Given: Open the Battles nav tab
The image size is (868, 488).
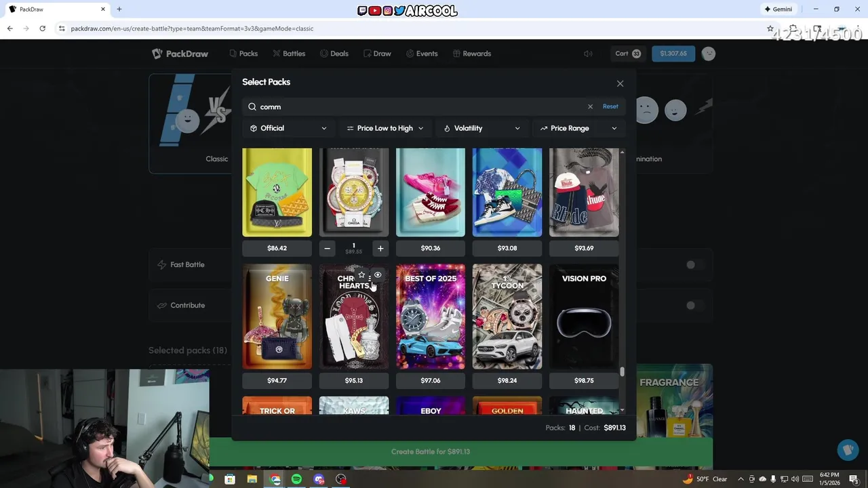Looking at the screenshot, I should tap(289, 54).
